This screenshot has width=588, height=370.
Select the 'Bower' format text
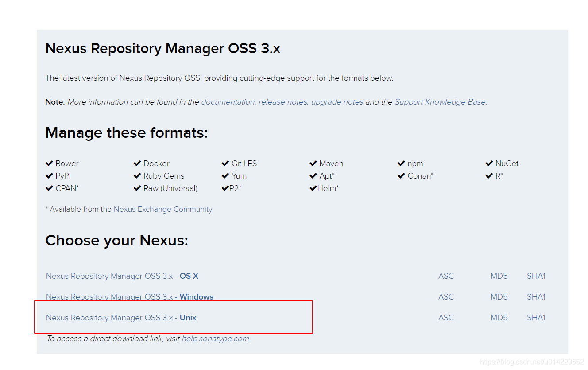coord(67,164)
